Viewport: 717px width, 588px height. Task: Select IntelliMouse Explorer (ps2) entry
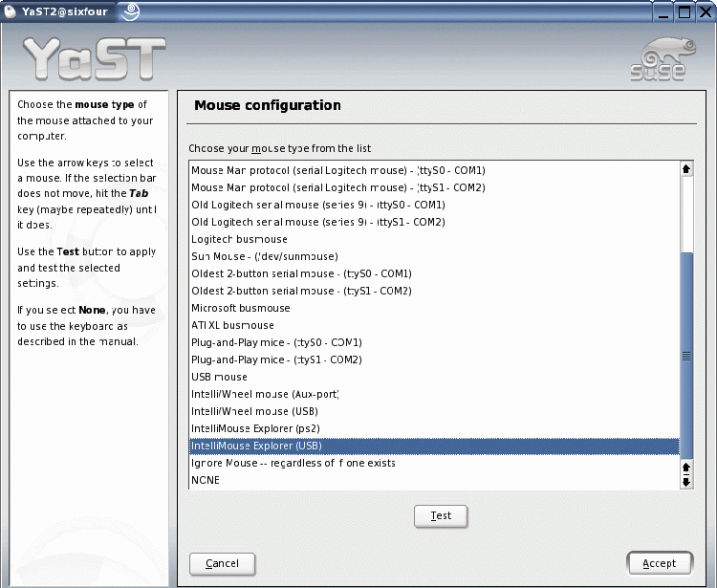(x=434, y=429)
